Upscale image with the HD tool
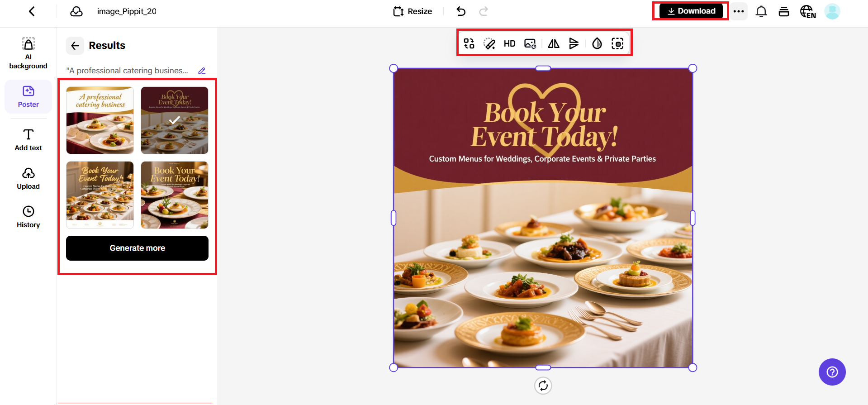This screenshot has width=868, height=405. [x=510, y=43]
